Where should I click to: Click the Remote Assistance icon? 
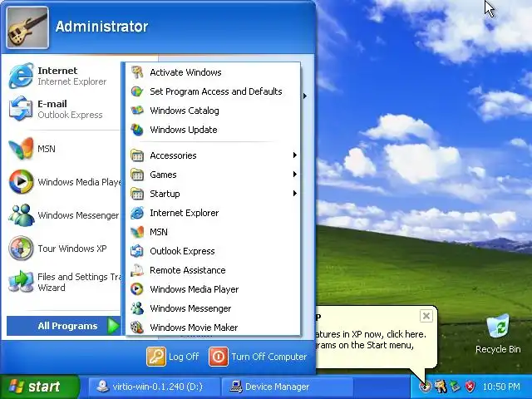[x=137, y=270]
